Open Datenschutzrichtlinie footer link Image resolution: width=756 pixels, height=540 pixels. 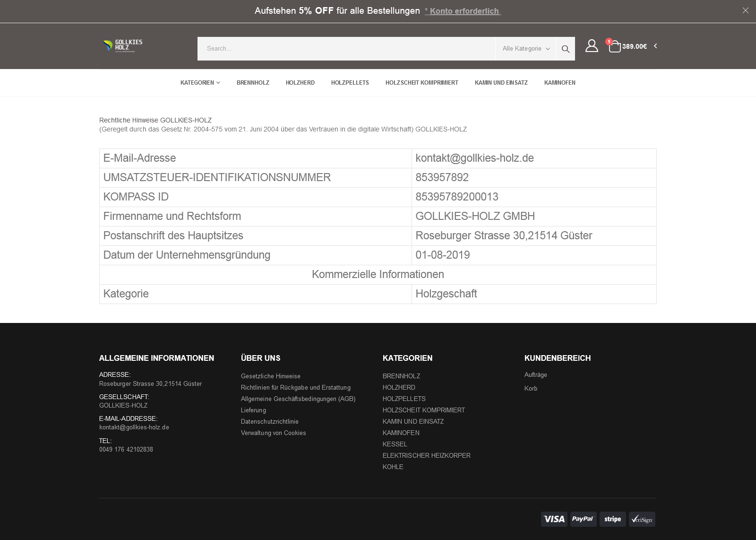tap(270, 422)
